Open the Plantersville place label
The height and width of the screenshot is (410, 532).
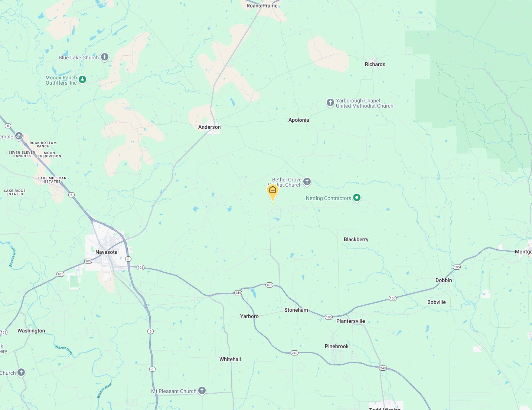click(350, 321)
